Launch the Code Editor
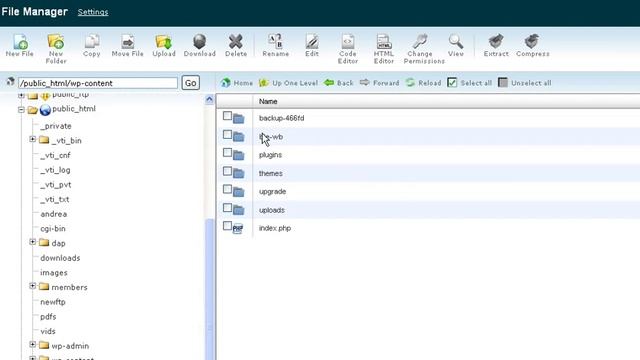Screen dimensions: 640x360 point(348,49)
